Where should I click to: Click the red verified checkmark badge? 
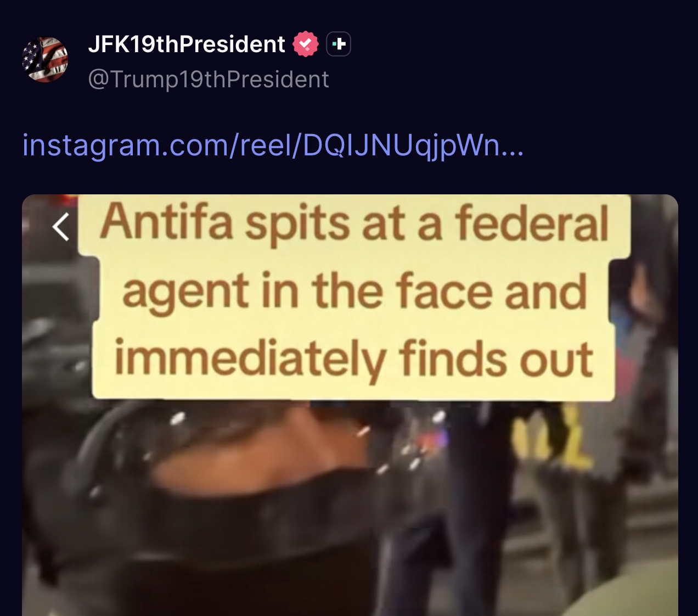click(306, 44)
